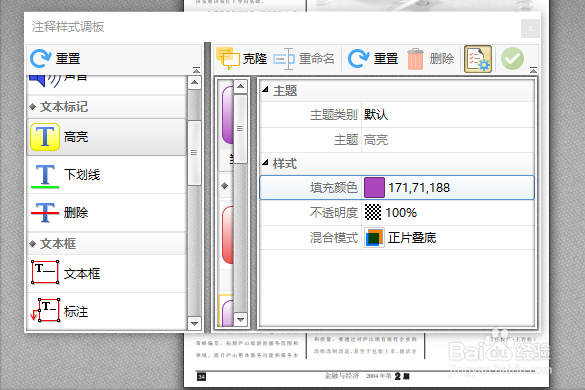Click the style thumbnails scroll up arrow
585x390 pixels.
tap(241, 87)
